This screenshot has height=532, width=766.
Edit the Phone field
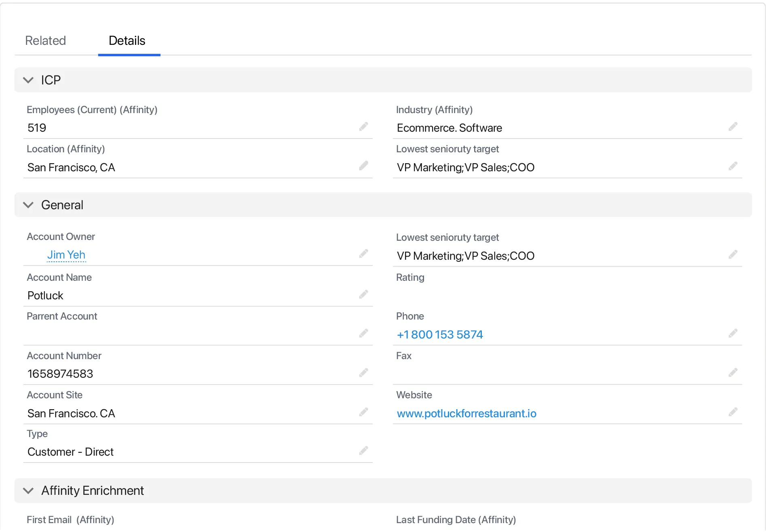click(733, 333)
